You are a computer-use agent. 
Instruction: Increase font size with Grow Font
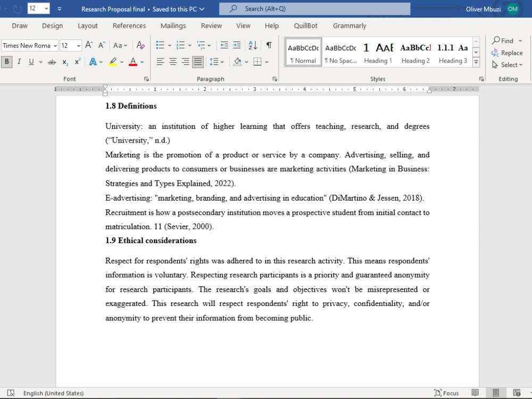click(x=89, y=45)
